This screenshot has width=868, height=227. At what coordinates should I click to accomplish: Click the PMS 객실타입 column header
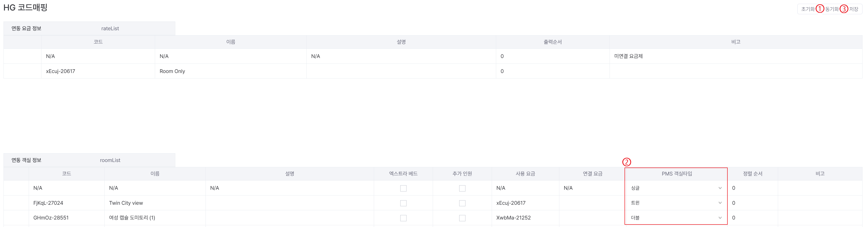[x=676, y=174]
